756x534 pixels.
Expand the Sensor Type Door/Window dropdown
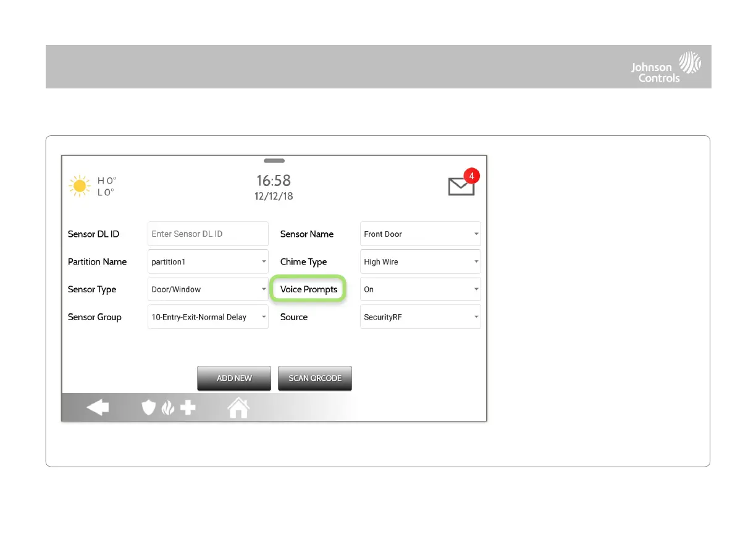coord(208,289)
